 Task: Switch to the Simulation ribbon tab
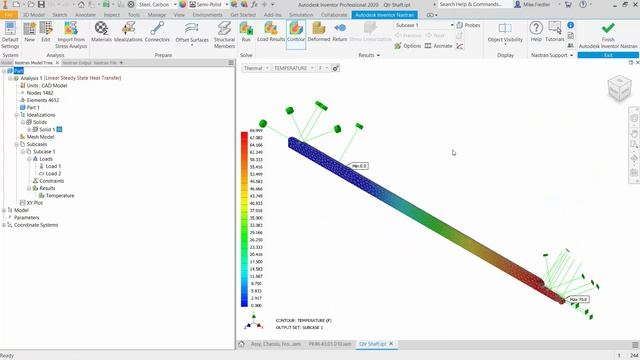(301, 15)
